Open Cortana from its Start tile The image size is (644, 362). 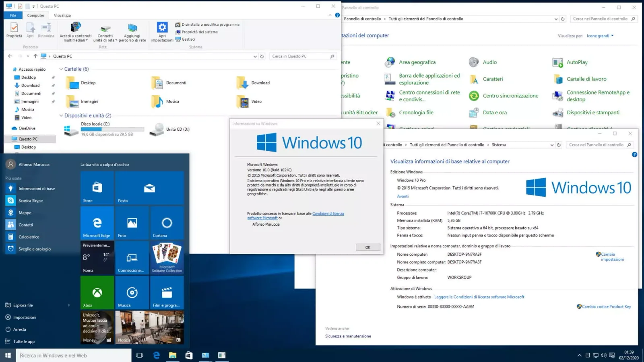pyautogui.click(x=166, y=223)
